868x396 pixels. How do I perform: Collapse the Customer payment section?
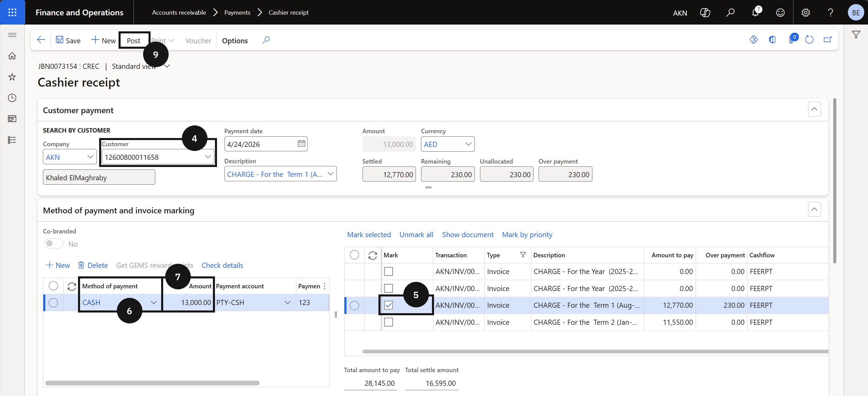tap(814, 109)
